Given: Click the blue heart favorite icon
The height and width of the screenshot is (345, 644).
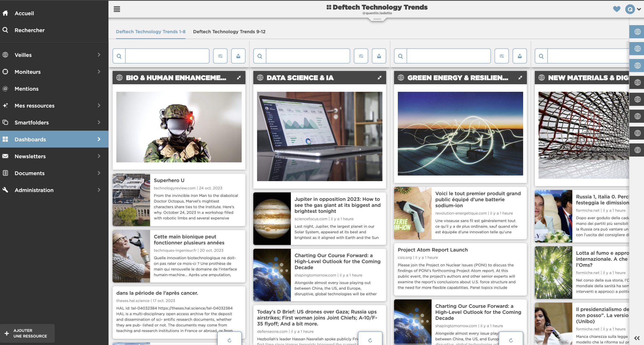Looking at the screenshot, I should coord(617,9).
